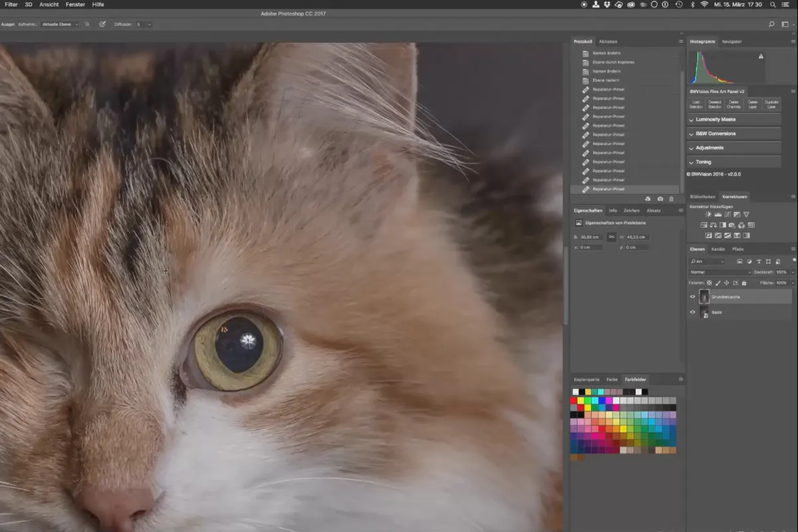The image size is (798, 532).
Task: Open the Diffusion value dropdown
Action: (149, 24)
